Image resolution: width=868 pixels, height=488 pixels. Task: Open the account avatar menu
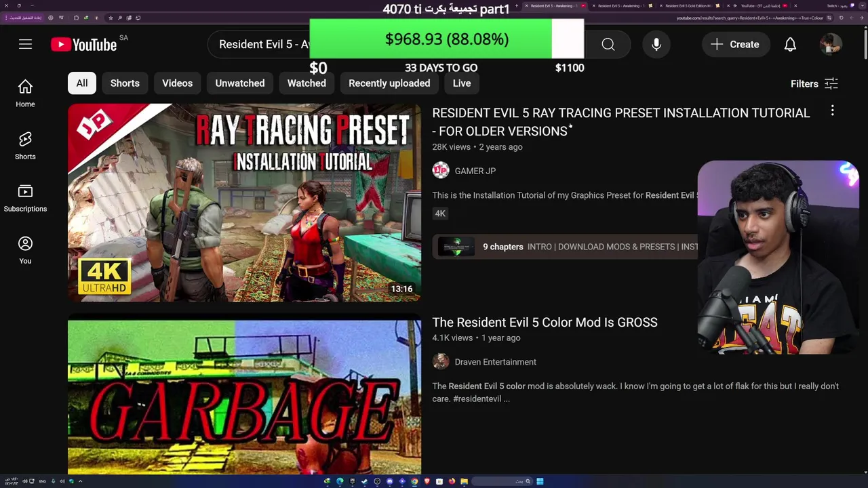[x=831, y=44]
